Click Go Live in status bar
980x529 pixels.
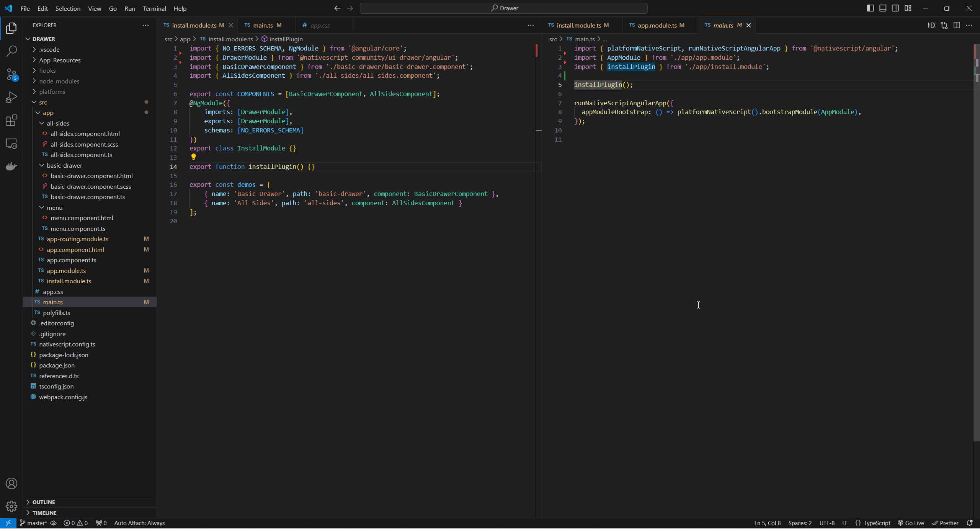click(x=911, y=523)
